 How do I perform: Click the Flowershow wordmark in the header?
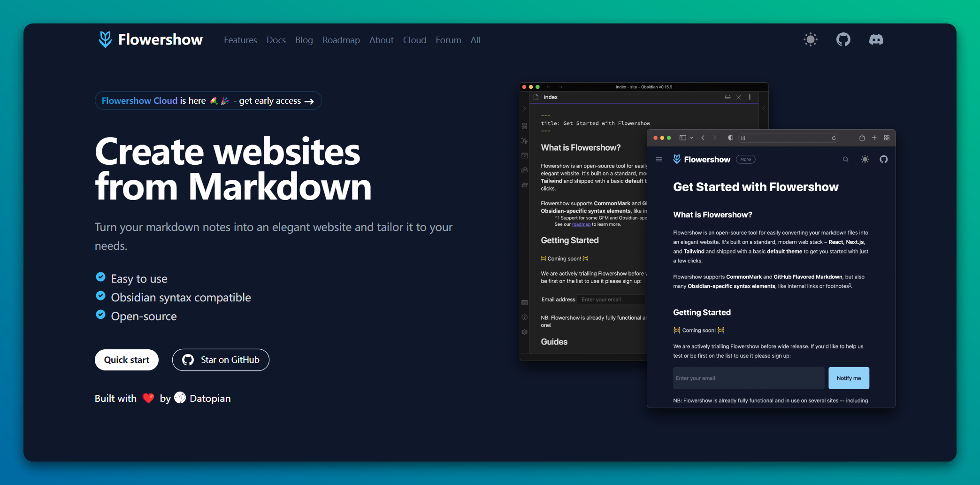click(161, 39)
